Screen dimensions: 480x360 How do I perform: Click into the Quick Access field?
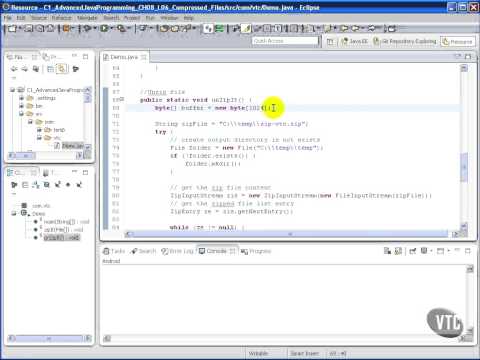[x=285, y=41]
